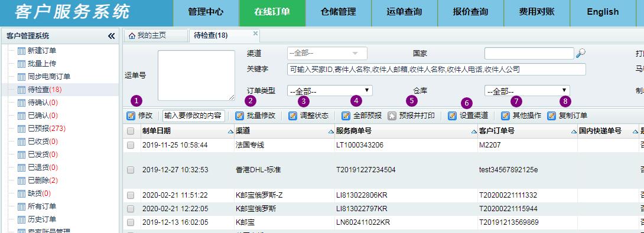Open the 在线订单 menu
Screen dimensions: 644x233
272,12
